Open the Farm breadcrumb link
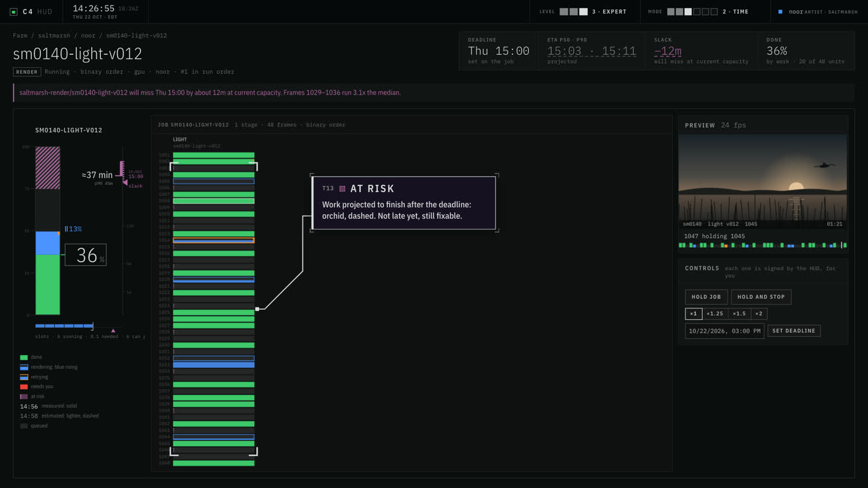Image resolution: width=868 pixels, height=488 pixels. click(20, 36)
